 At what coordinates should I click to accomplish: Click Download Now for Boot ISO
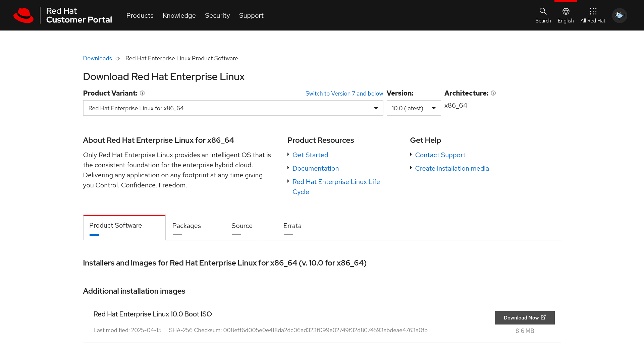pos(525,318)
